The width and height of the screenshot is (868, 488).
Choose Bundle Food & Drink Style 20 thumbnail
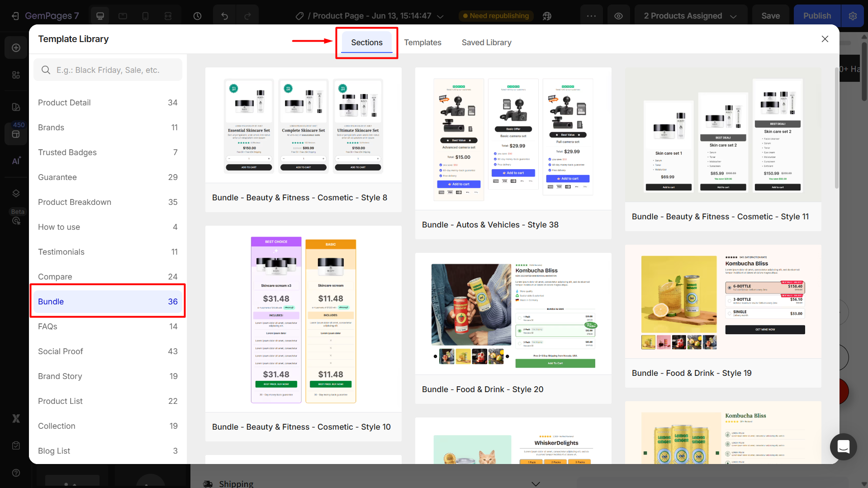point(513,313)
